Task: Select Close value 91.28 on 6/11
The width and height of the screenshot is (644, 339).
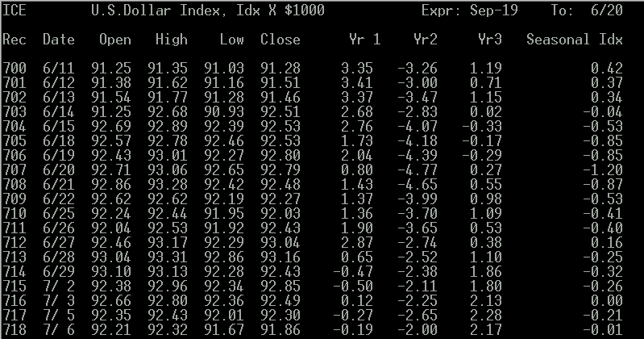Action: coord(280,68)
